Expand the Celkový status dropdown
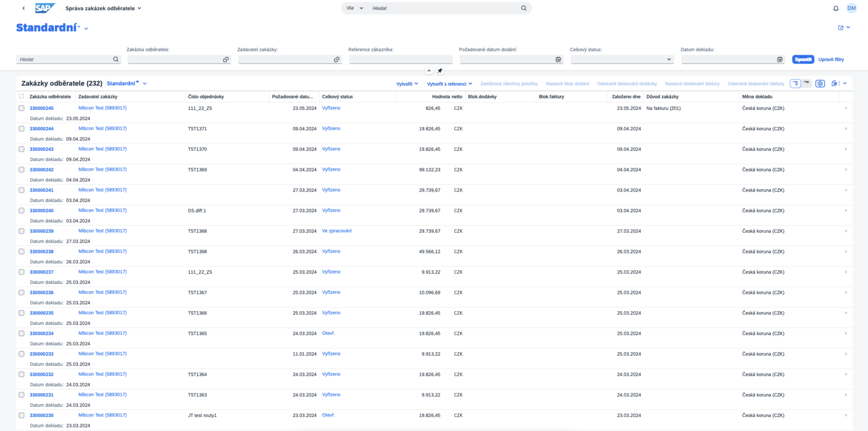 (x=669, y=60)
